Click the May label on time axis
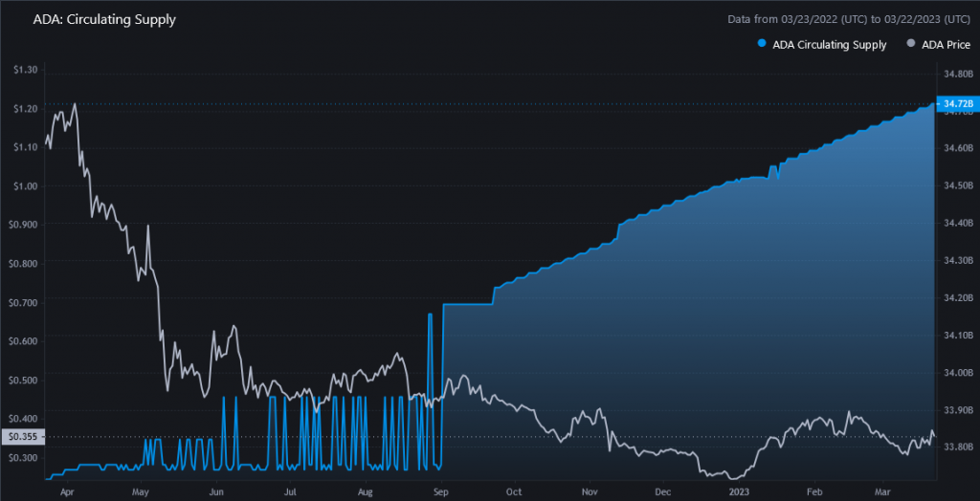 pyautogui.click(x=142, y=491)
